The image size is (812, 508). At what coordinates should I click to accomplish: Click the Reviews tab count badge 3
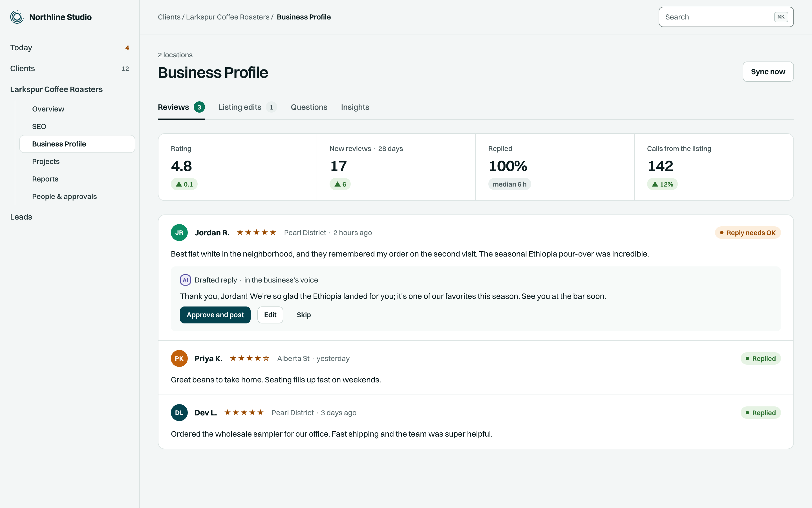[199, 107]
